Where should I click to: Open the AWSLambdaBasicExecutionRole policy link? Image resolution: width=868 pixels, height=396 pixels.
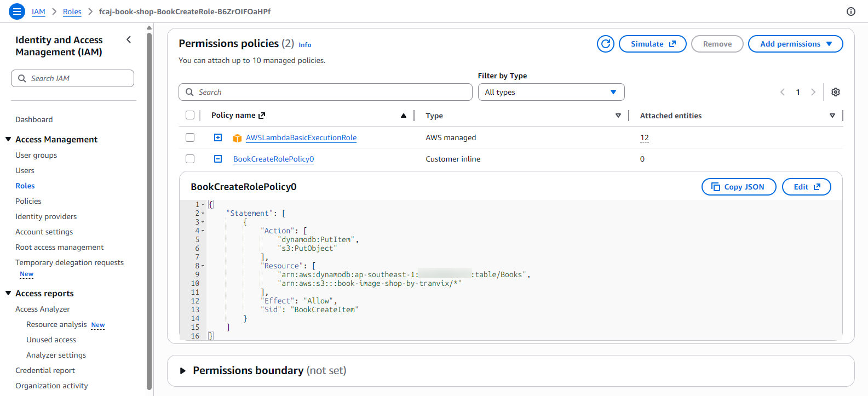tap(301, 137)
